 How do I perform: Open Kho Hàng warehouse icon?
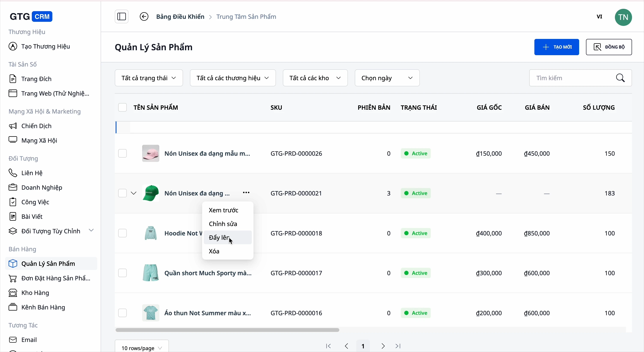click(13, 293)
